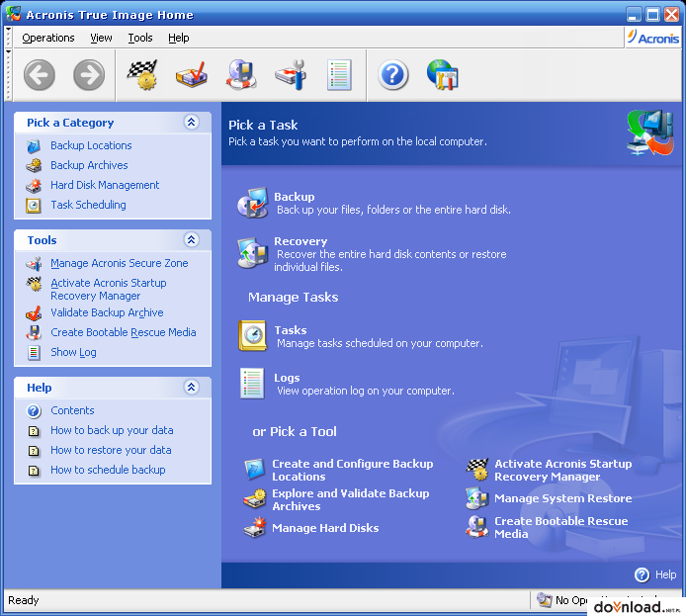Screen dimensions: 686x616
Task: Click the Backup task title
Action: (294, 197)
